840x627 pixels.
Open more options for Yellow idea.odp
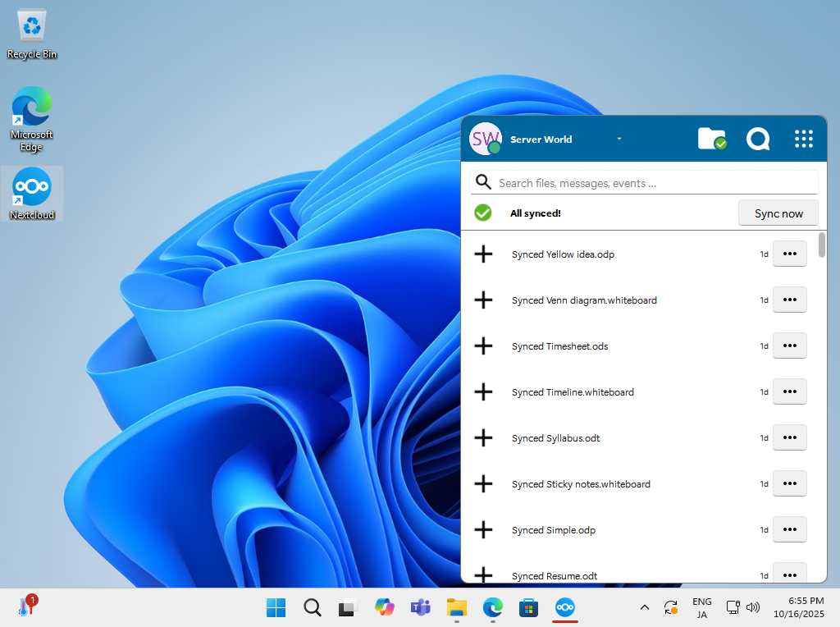[x=790, y=254]
